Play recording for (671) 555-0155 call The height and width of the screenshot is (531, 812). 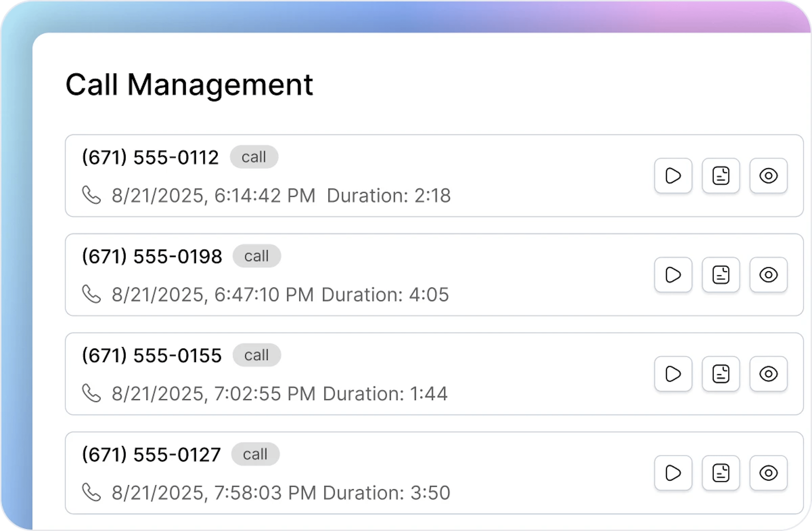(x=673, y=374)
